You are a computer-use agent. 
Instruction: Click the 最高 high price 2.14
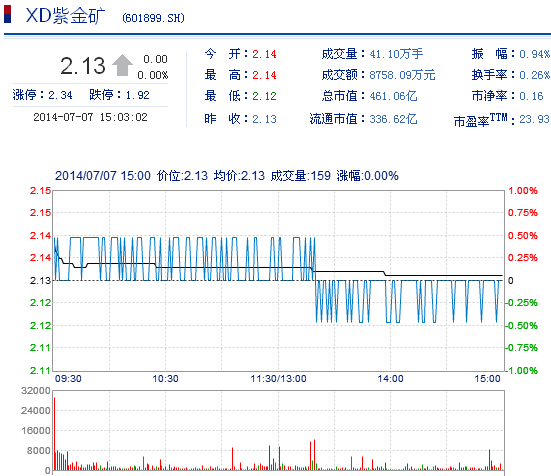coord(264,75)
